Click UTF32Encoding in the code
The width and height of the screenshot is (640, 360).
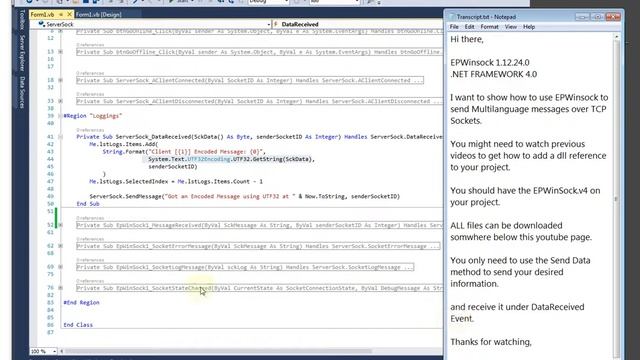pos(209,159)
